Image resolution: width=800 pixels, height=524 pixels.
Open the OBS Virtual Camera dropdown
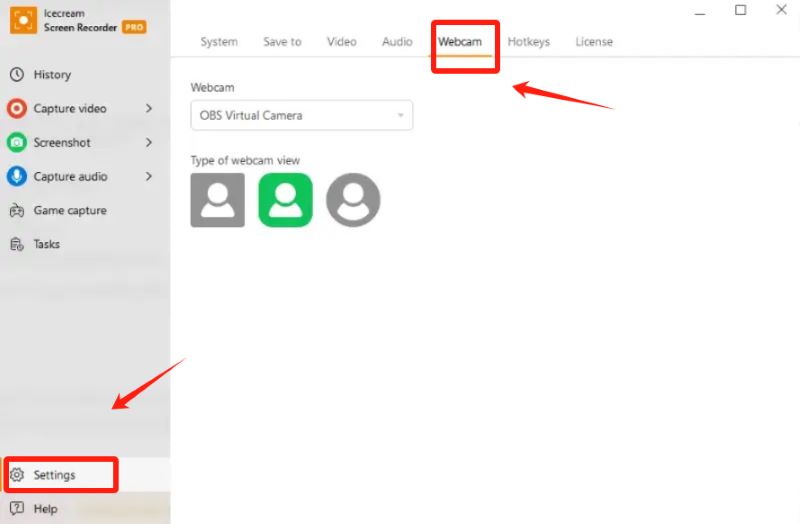tap(302, 115)
